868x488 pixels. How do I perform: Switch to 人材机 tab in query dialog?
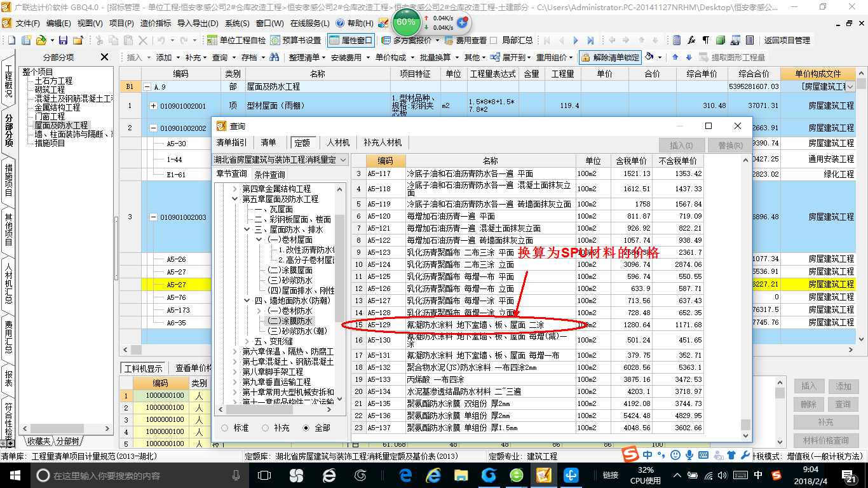338,143
